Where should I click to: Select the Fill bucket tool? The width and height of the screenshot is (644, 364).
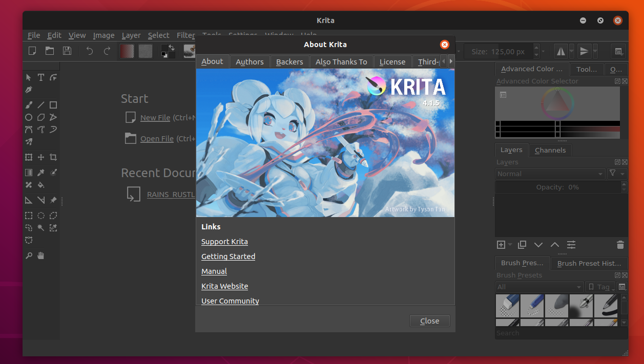[41, 185]
